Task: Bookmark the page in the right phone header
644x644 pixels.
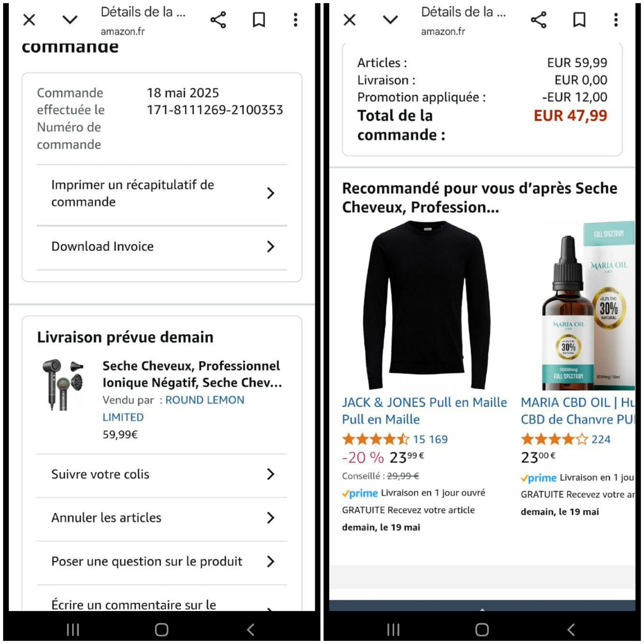Action: (x=579, y=20)
